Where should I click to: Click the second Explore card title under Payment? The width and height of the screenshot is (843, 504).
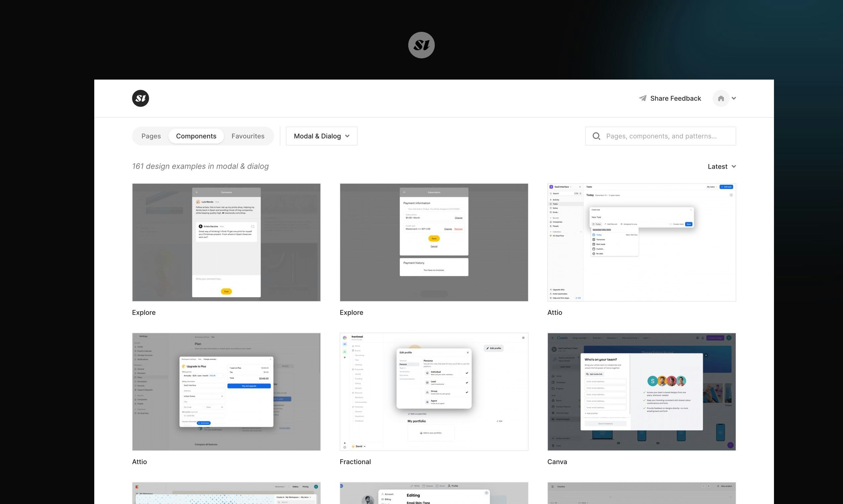351,312
